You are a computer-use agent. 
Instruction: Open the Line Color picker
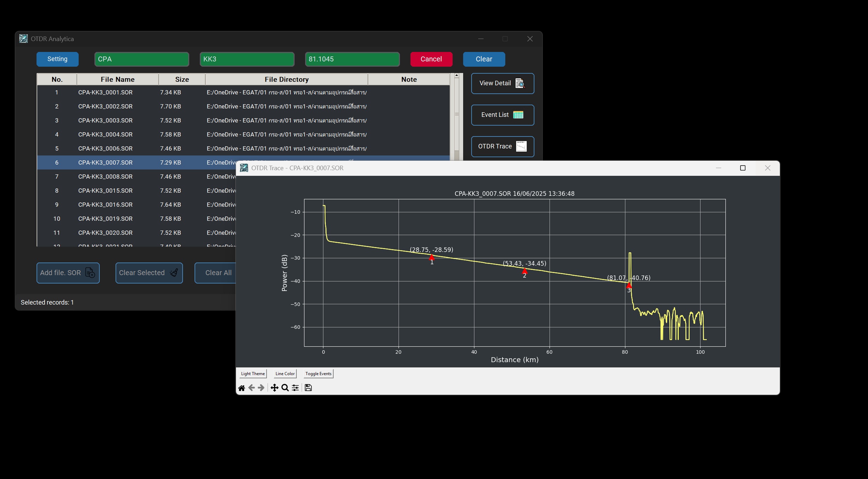tap(285, 374)
